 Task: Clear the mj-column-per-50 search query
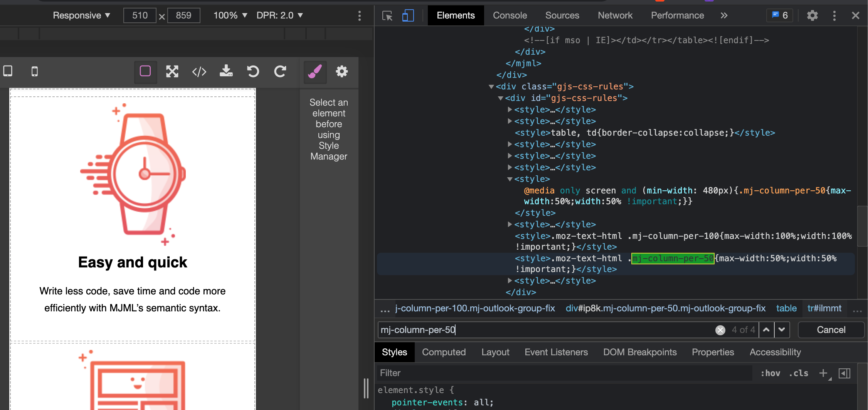(720, 329)
